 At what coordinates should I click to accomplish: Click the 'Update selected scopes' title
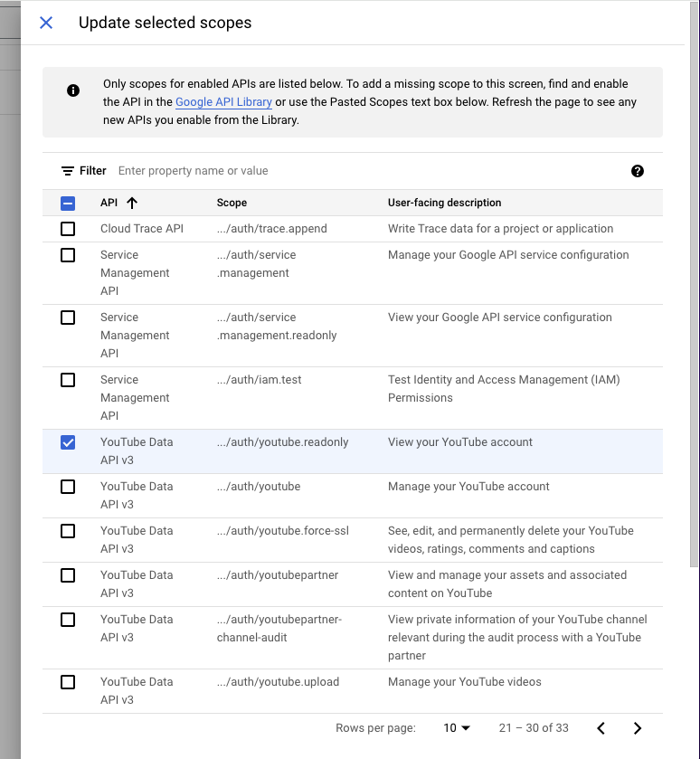click(165, 23)
